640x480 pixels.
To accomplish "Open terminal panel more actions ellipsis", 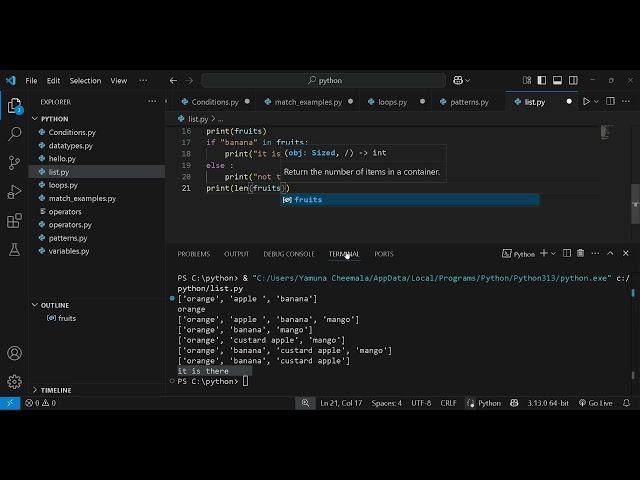I will pos(595,253).
